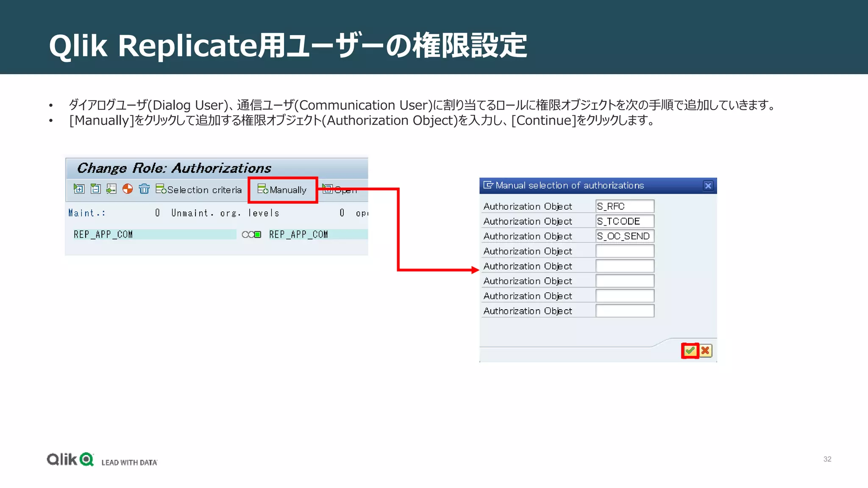Click the fourth, first empty Authorization Object field
The height and width of the screenshot is (488, 868).
click(x=625, y=251)
